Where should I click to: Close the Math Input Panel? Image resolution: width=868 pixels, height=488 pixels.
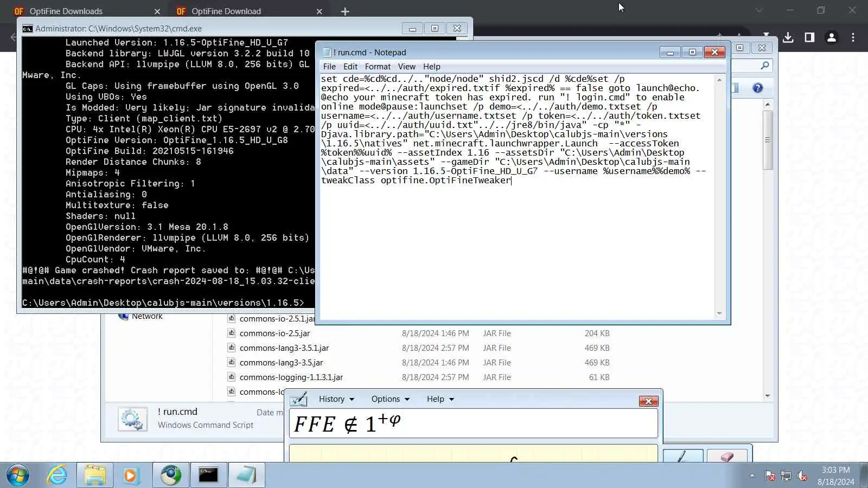tap(648, 401)
